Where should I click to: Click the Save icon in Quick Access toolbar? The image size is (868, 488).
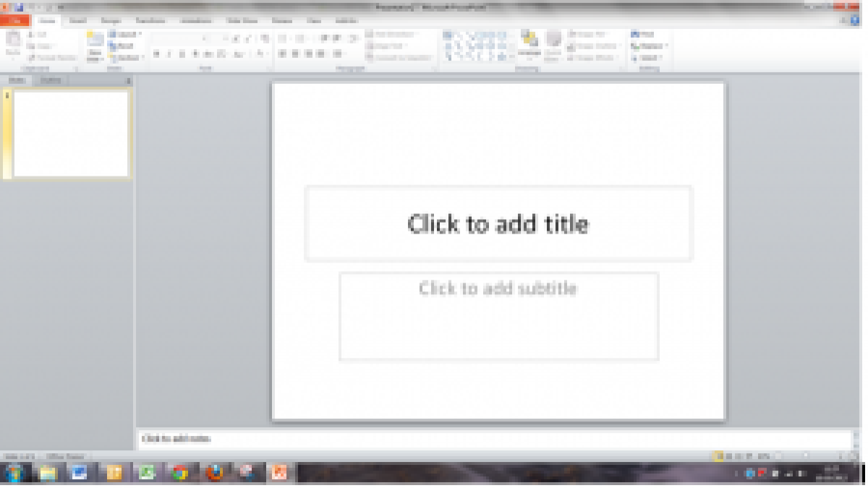click(x=20, y=7)
